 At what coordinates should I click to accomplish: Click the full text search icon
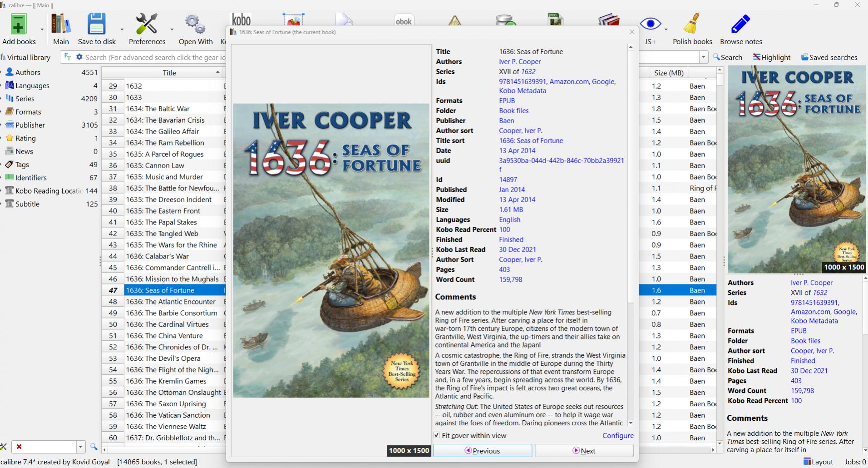click(x=67, y=57)
